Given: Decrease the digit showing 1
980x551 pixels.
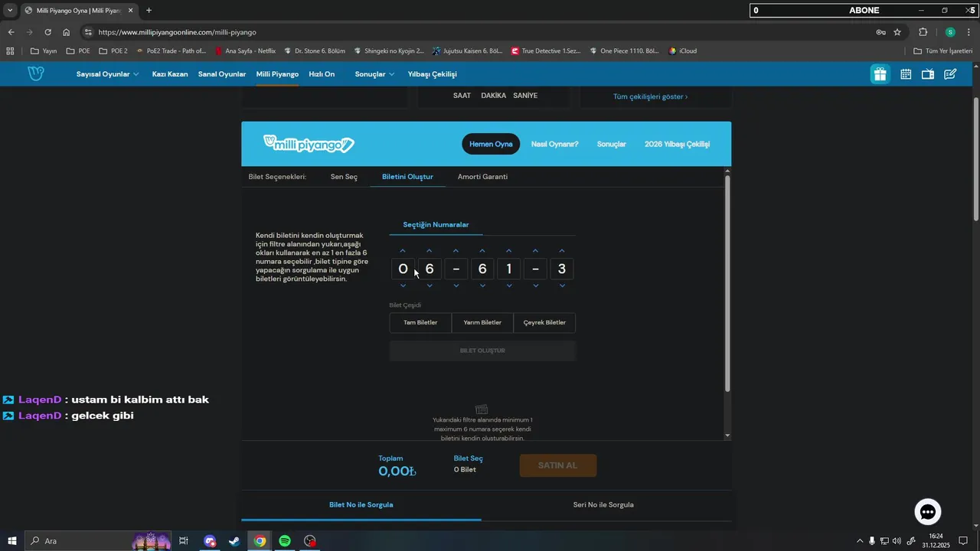Looking at the screenshot, I should pyautogui.click(x=508, y=286).
